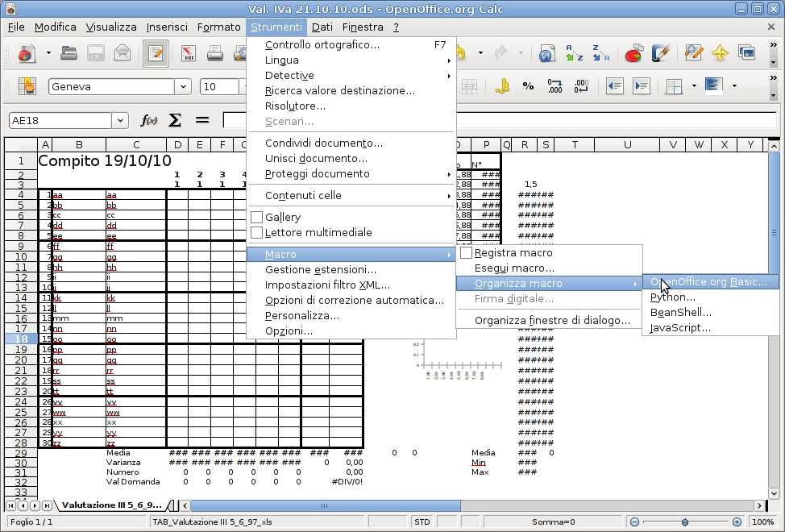Open the Modifica menu

[55, 27]
